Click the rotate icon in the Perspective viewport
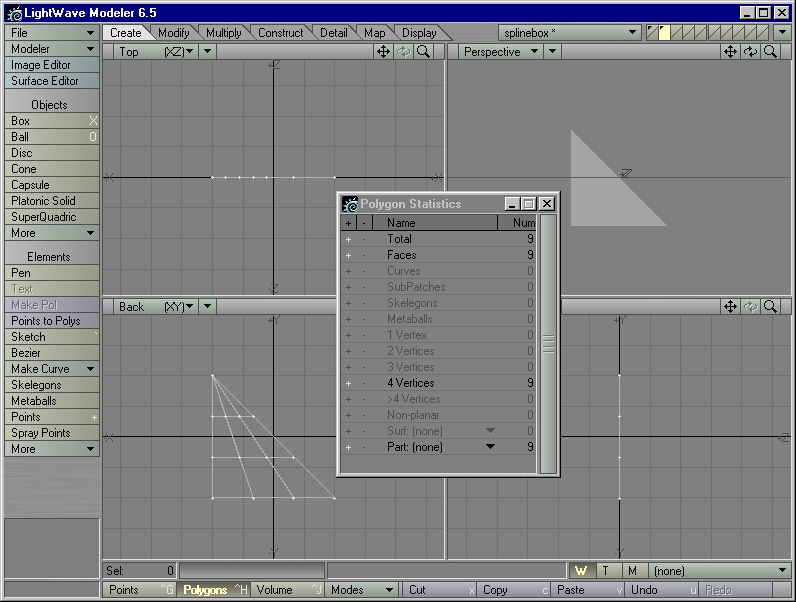Viewport: 796px width, 602px height. coord(750,52)
